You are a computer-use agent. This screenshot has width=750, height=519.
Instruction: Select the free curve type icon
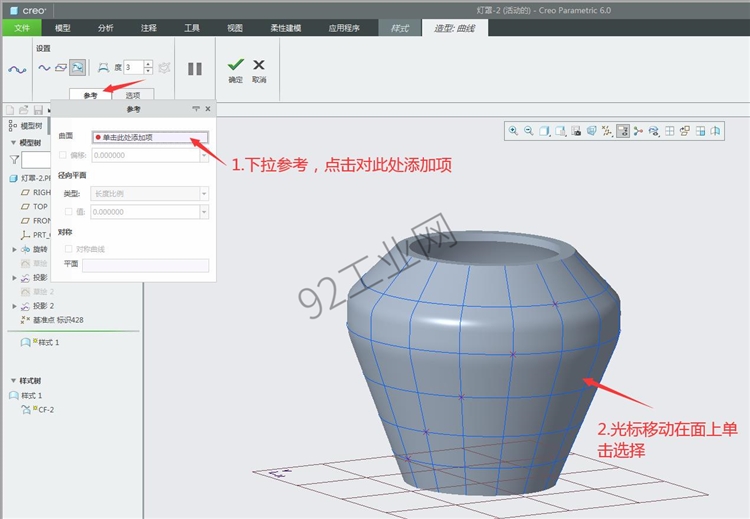click(44, 68)
